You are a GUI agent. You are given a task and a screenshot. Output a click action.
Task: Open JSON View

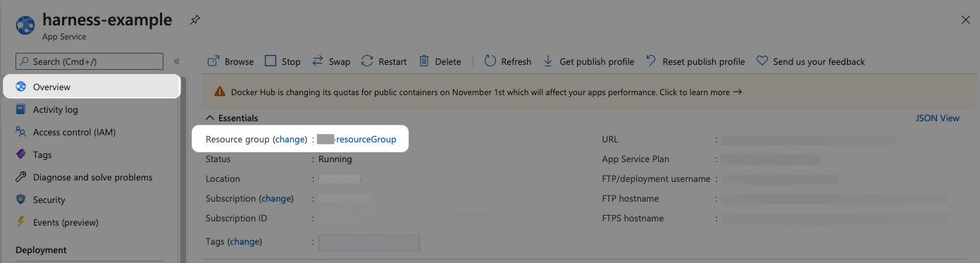click(x=937, y=118)
